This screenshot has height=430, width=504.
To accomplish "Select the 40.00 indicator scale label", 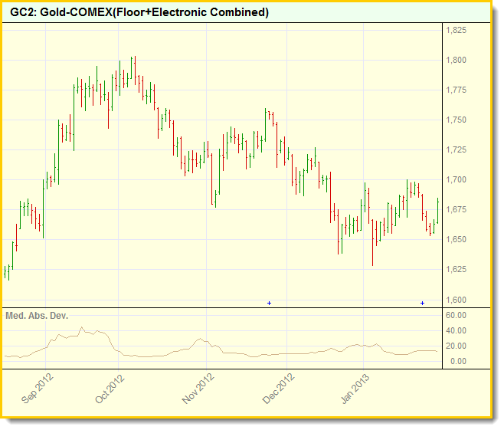I will pyautogui.click(x=455, y=330).
